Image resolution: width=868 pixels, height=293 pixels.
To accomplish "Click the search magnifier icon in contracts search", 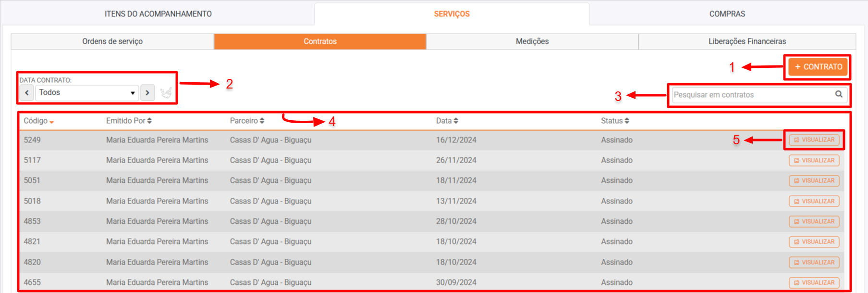I will click(x=838, y=94).
